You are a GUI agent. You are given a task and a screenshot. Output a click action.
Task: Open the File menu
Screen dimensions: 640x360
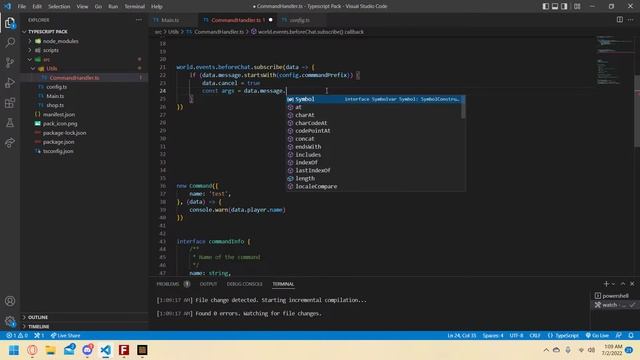coord(22,7)
